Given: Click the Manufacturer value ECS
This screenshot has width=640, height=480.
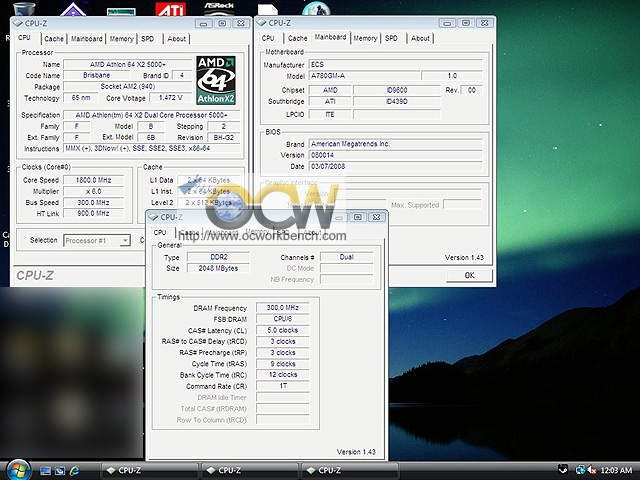Looking at the screenshot, I should 396,64.
